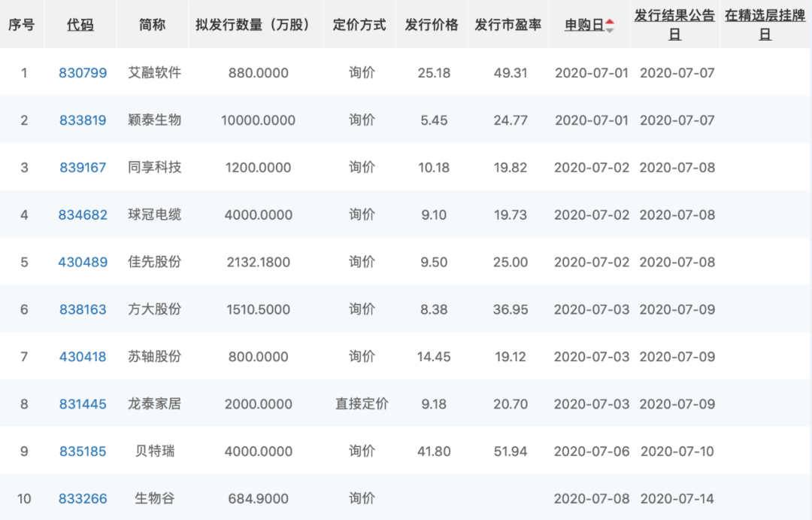Open stock code 830799 link

point(83,73)
